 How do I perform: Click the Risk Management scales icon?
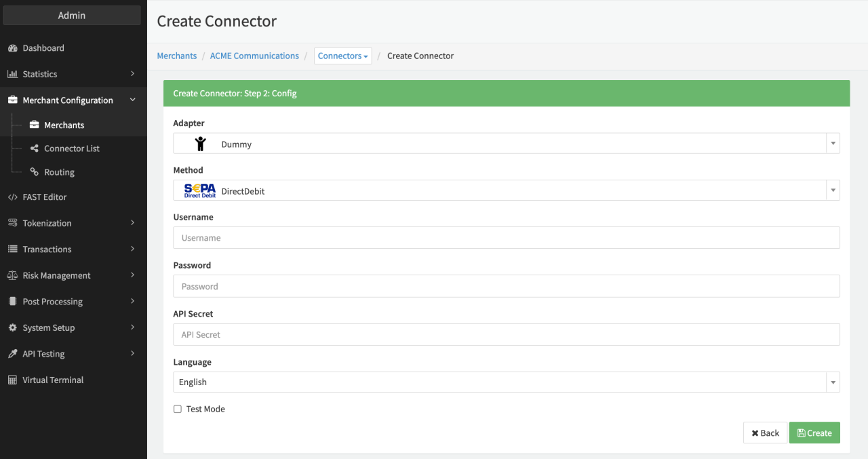tap(12, 275)
